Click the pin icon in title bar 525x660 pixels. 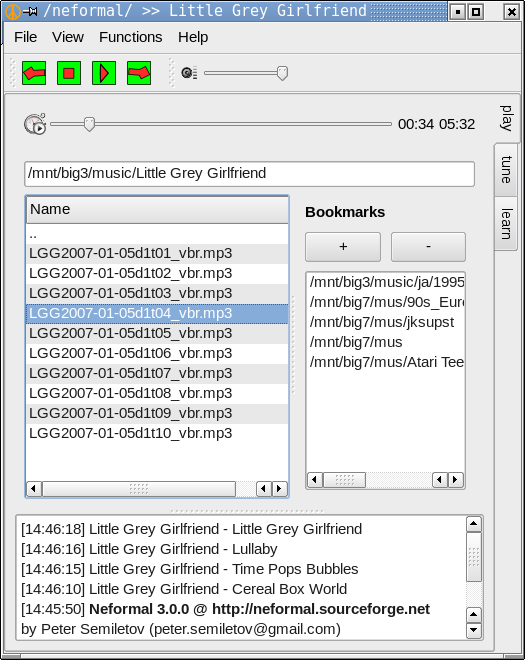[x=30, y=11]
